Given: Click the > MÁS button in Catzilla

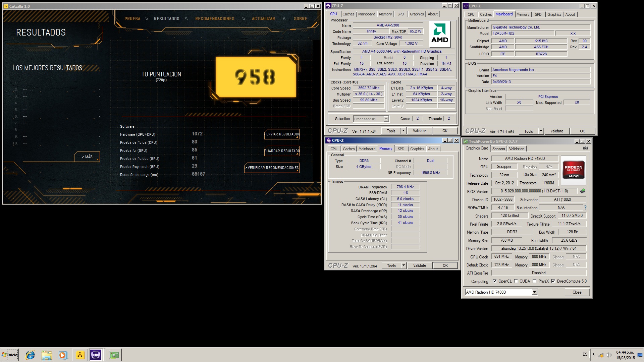Looking at the screenshot, I should [87, 157].
